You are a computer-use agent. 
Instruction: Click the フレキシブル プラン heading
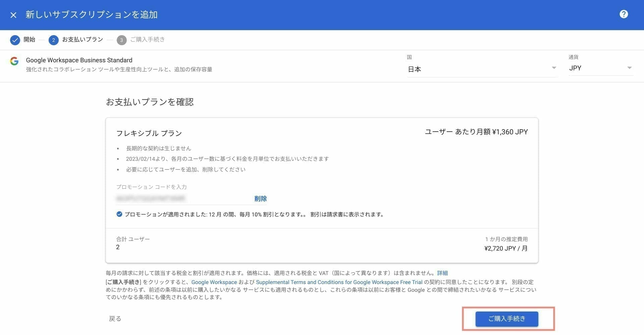click(x=149, y=133)
